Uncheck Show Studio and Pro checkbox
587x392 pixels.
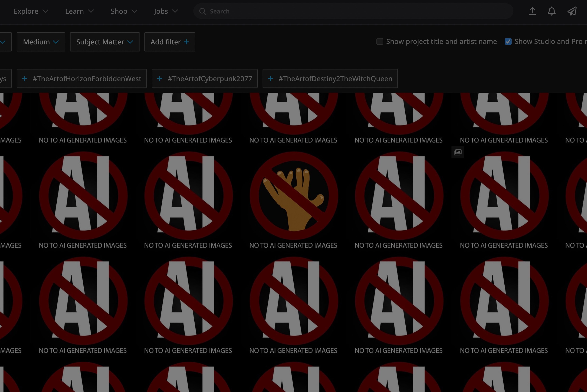tap(508, 42)
